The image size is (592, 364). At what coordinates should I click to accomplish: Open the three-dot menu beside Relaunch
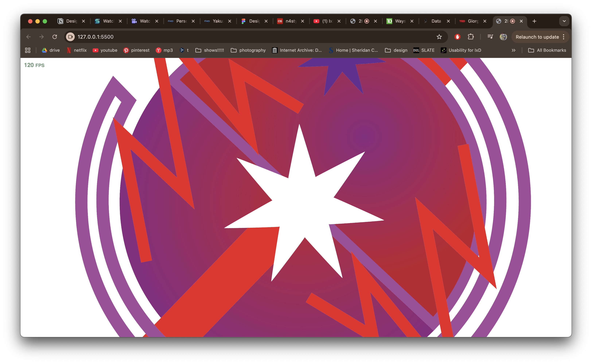(564, 37)
